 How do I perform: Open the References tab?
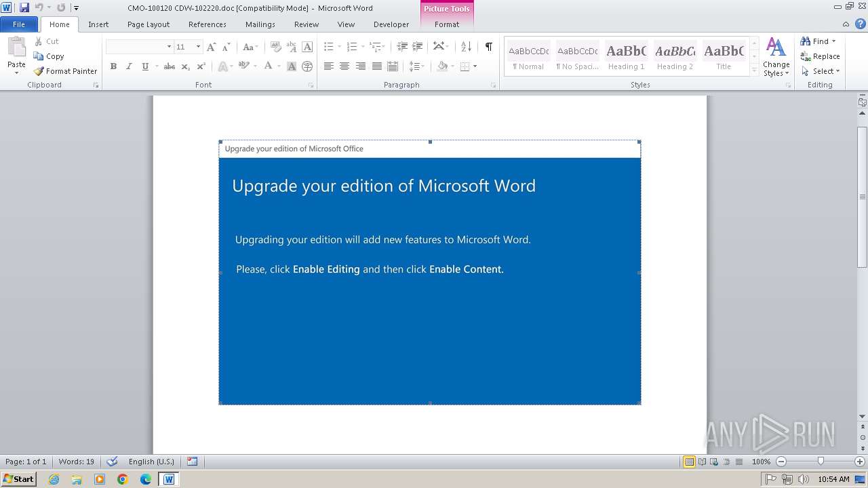tap(208, 24)
